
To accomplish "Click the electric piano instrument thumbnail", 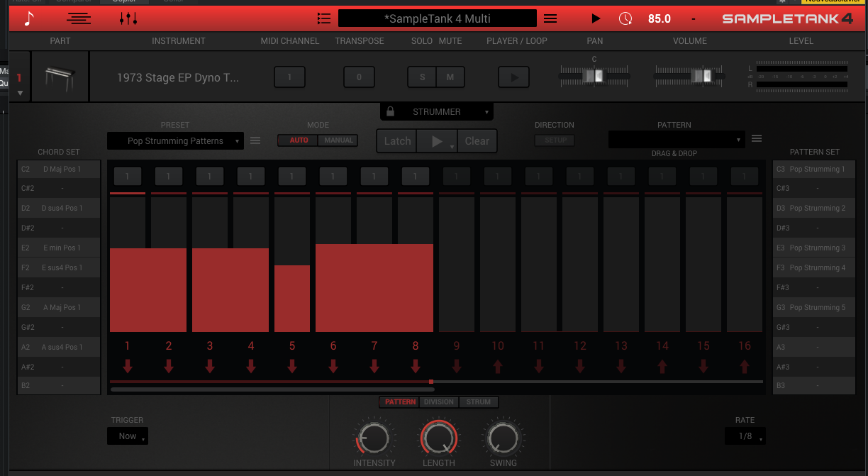I will click(x=59, y=77).
